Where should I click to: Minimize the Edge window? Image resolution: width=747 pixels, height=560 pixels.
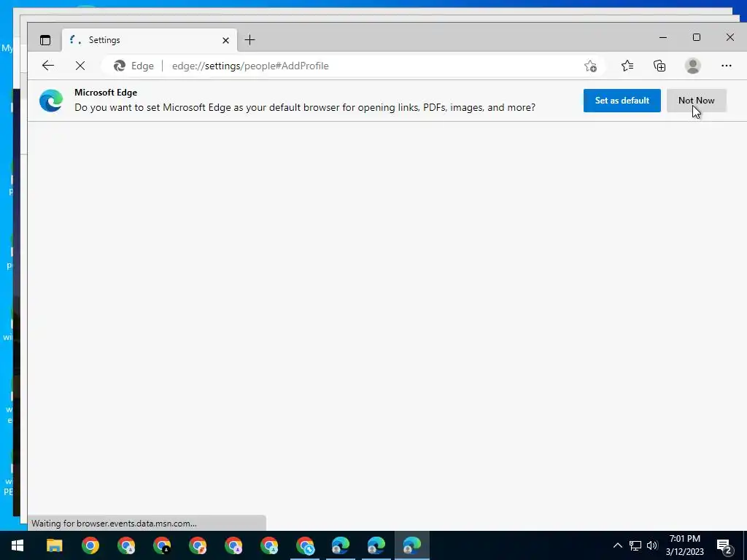coord(662,37)
